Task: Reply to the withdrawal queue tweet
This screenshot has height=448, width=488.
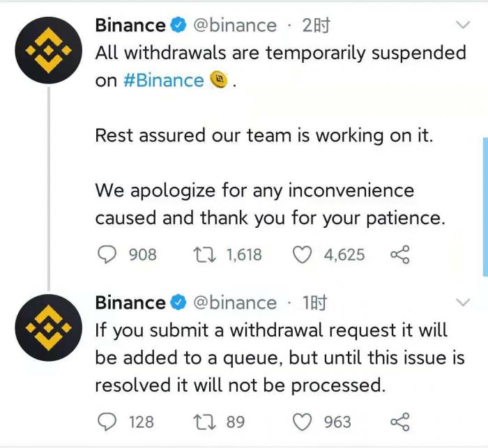Action: (106, 422)
